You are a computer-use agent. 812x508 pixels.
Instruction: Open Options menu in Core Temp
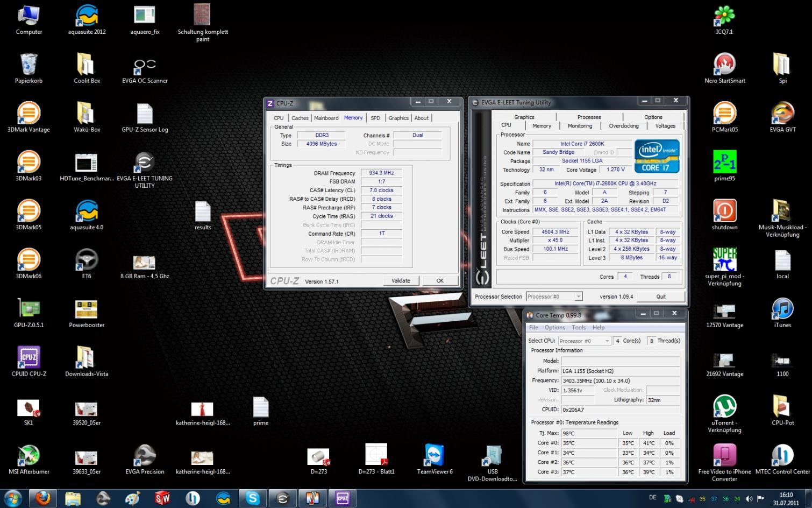coord(554,327)
